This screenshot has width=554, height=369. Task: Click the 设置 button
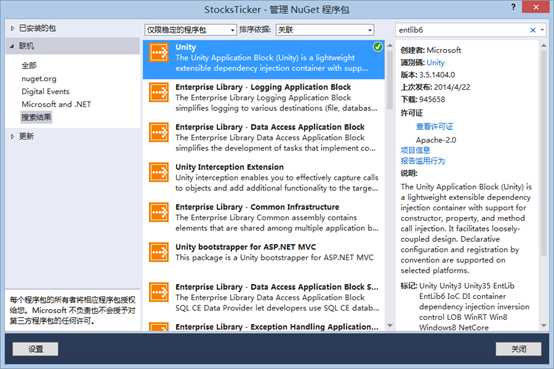point(35,349)
